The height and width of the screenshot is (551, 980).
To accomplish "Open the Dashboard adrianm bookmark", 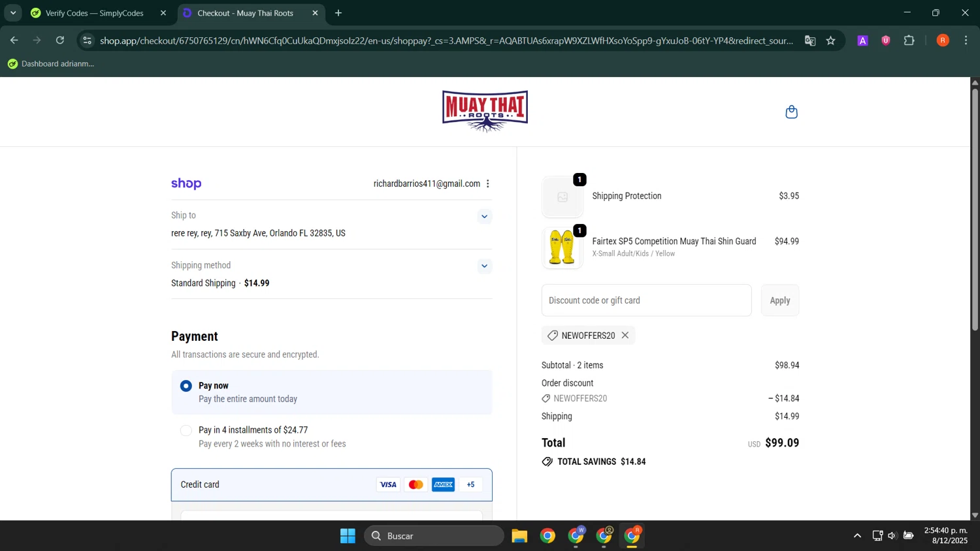I will coord(51,63).
